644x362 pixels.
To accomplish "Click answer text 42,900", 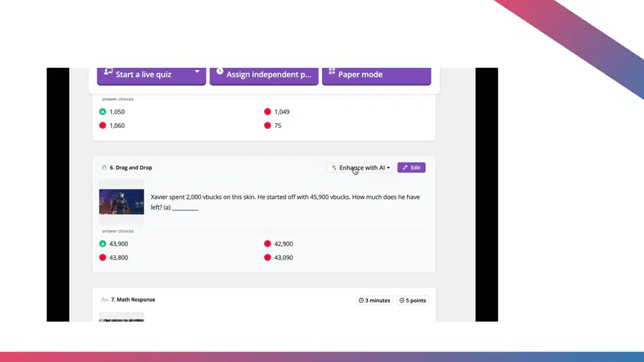I will pos(283,244).
